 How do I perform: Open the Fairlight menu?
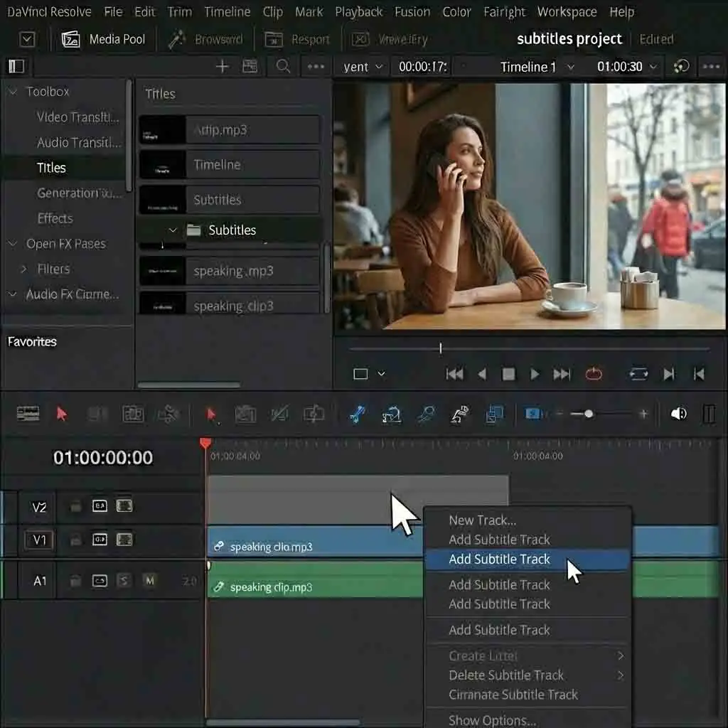pyautogui.click(x=504, y=11)
